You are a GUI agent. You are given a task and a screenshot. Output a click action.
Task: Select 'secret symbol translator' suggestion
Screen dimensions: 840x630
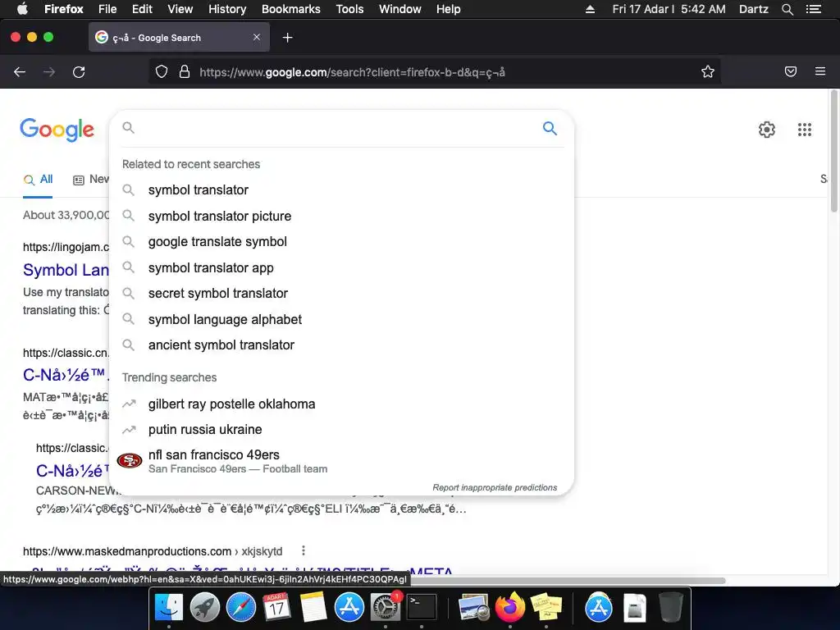tap(341, 294)
